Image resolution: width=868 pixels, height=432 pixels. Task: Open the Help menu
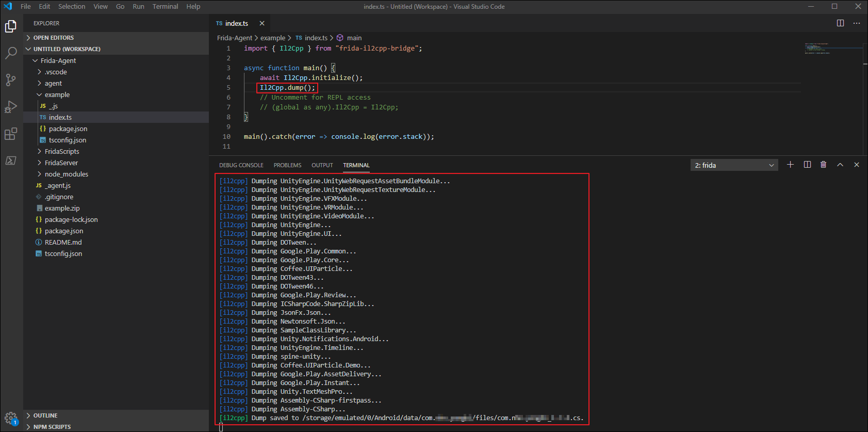(193, 6)
